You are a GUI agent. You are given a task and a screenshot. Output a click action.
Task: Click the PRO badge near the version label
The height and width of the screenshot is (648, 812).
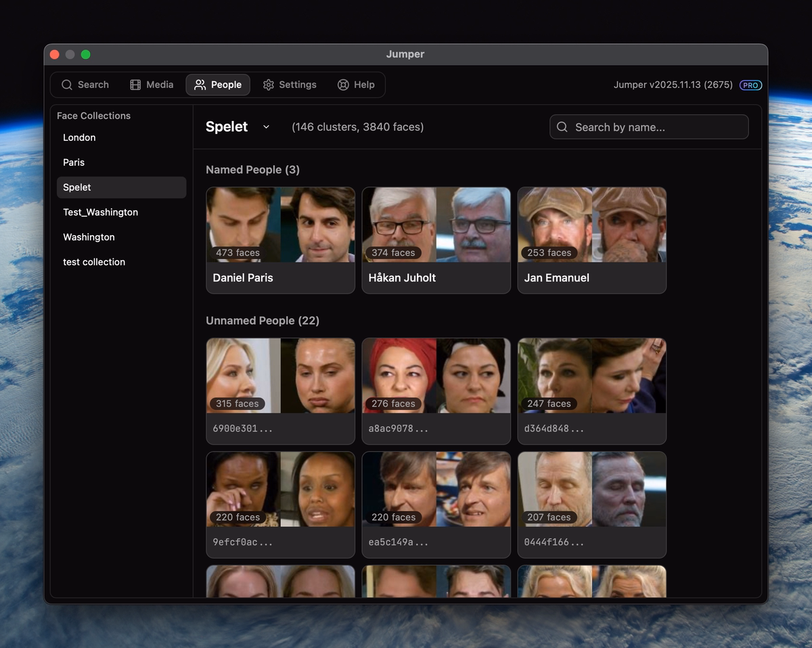click(x=750, y=85)
